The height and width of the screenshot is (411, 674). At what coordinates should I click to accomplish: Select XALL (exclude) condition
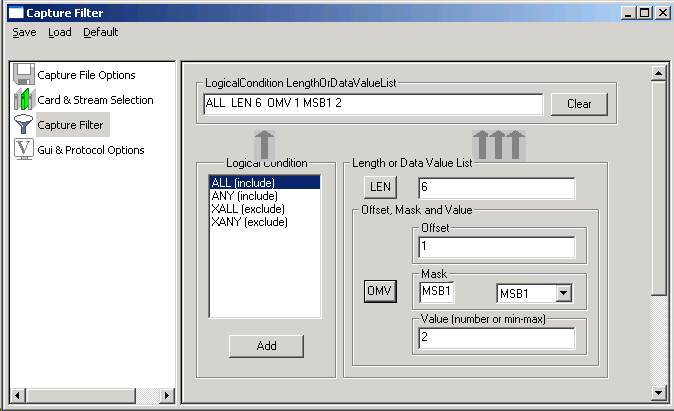(x=264, y=209)
